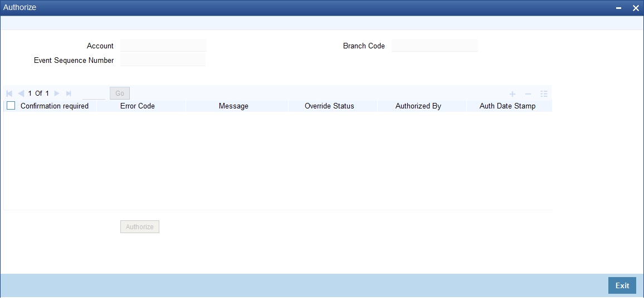Screen dimensions: 644x301
Task: Tick the select-all checkbox in table header
Action: [11, 106]
